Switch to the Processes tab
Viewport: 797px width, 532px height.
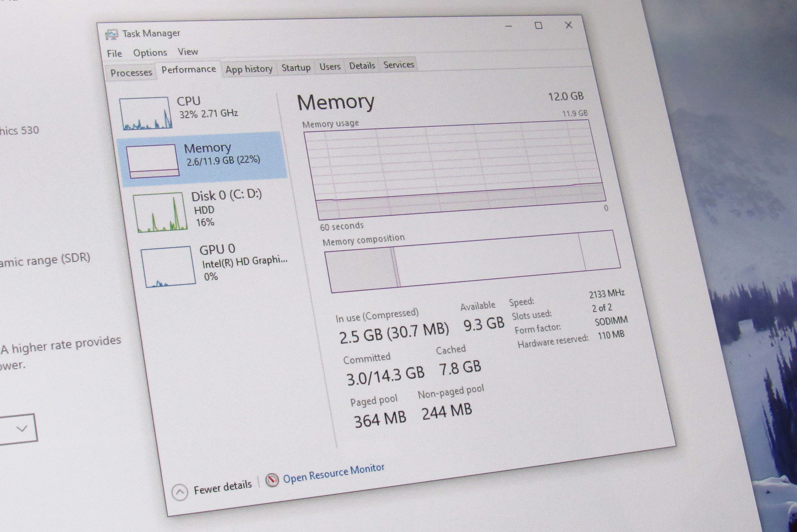131,72
